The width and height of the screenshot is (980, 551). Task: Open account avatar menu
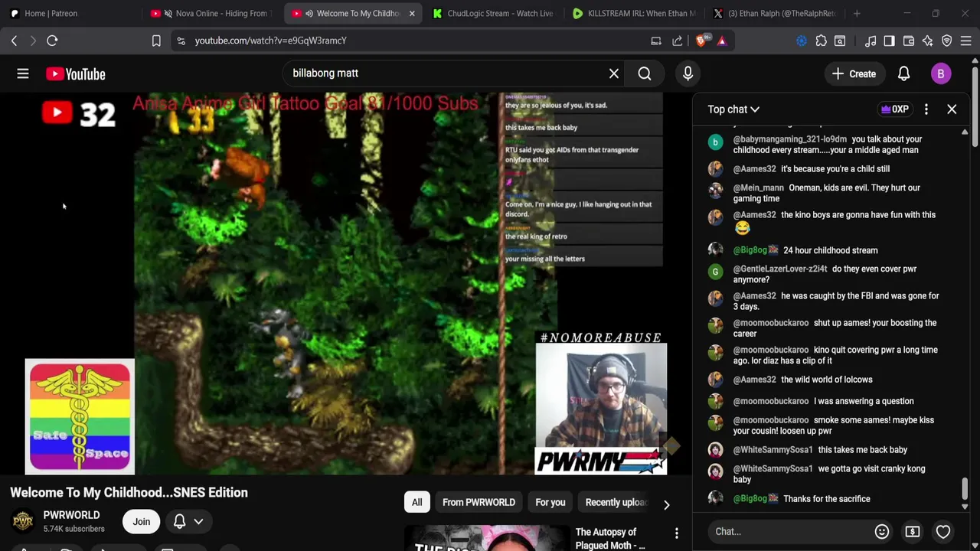941,73
